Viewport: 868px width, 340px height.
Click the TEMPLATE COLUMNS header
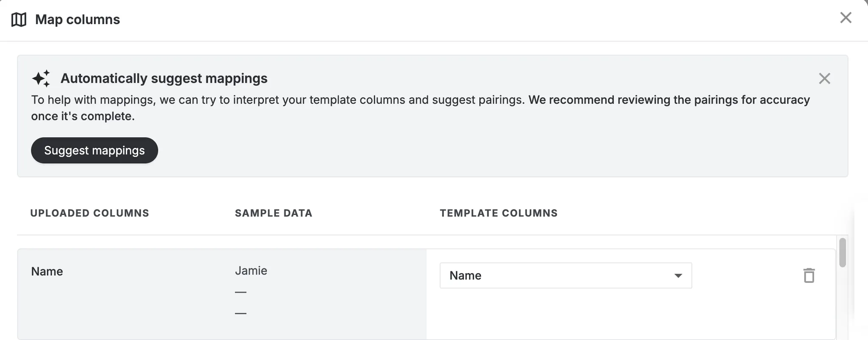[x=499, y=213]
